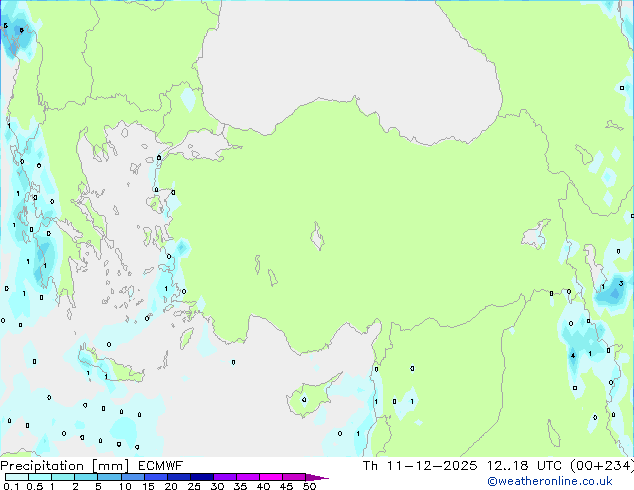The image size is (634, 490).
Task: Click the 20 to 25 mm legend swatch
Action: point(178,477)
